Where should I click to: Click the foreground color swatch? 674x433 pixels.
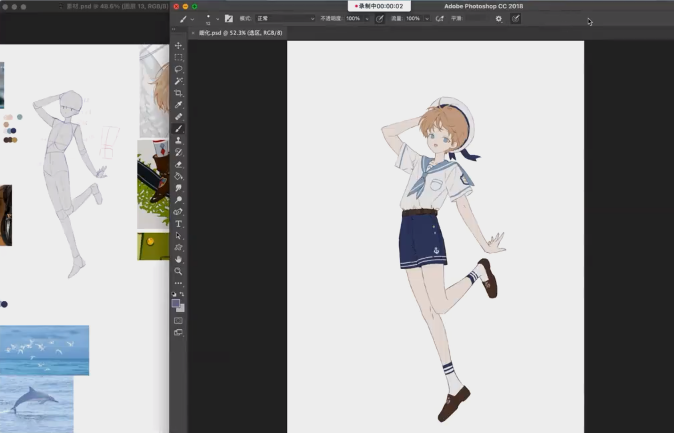[x=176, y=302]
